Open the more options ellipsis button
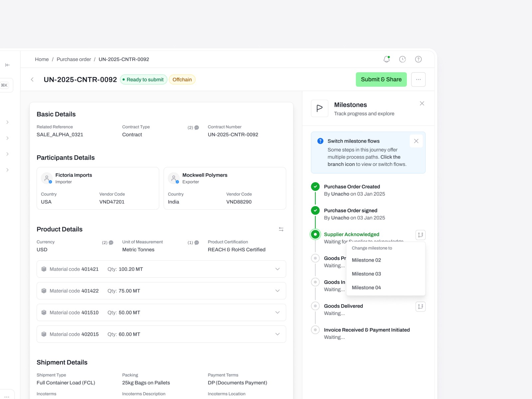This screenshot has width=532, height=399. [418, 79]
